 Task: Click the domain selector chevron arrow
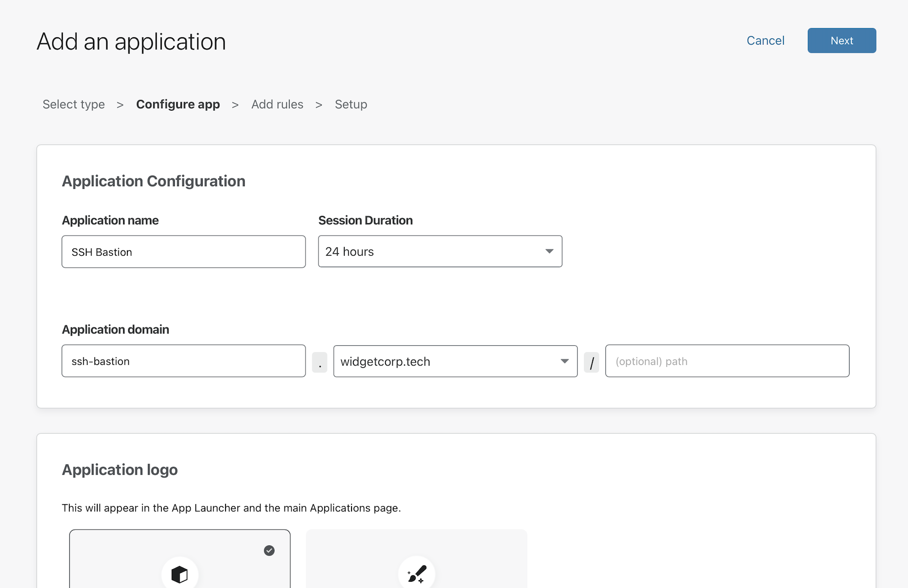tap(565, 361)
